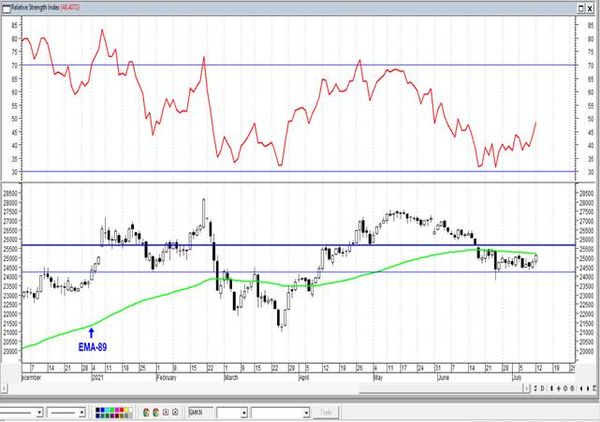This screenshot has width=600, height=422.
Task: Open the dropdown right of the GMKN field
Action: [x=244, y=413]
